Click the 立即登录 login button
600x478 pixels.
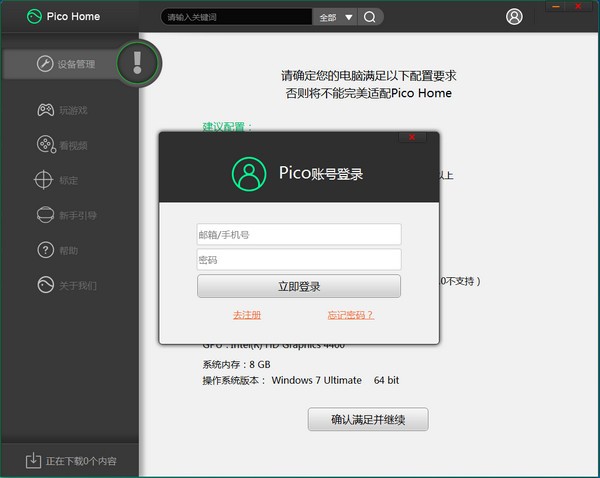click(299, 286)
